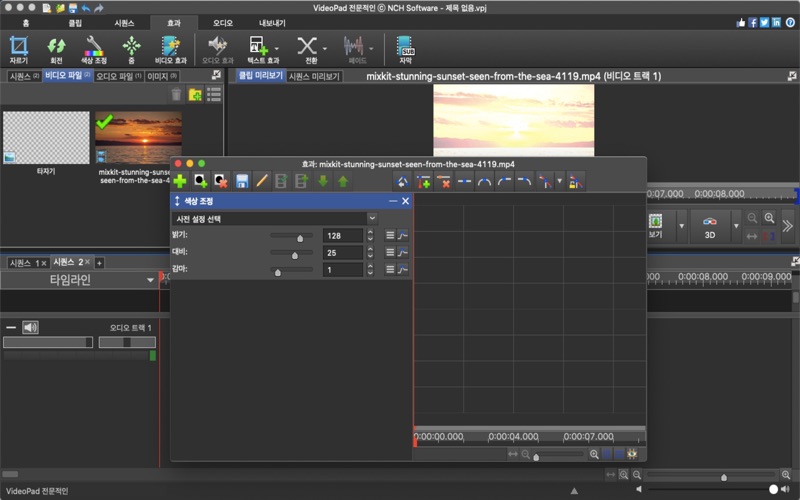Save effect chain with floppy disk icon
Image resolution: width=800 pixels, height=500 pixels.
(242, 181)
